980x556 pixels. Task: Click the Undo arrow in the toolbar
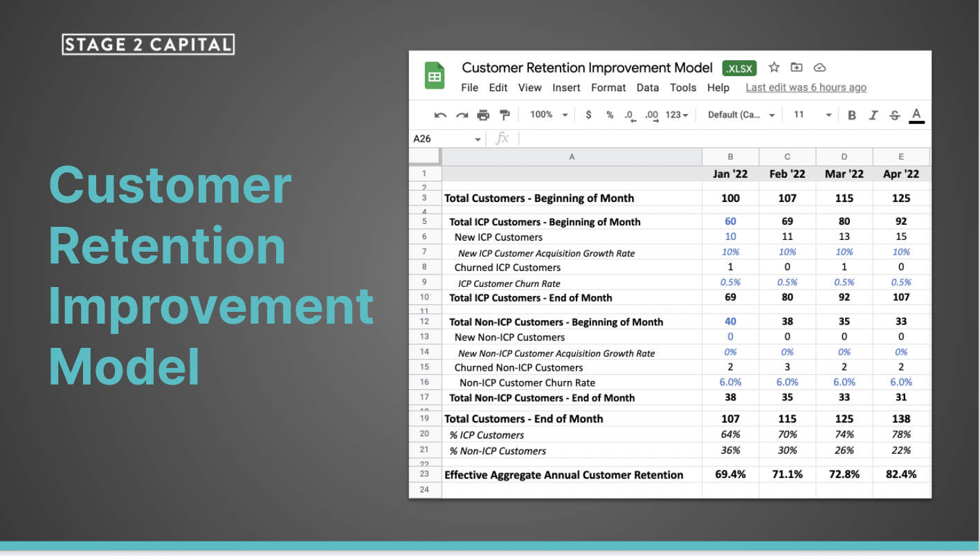pyautogui.click(x=440, y=115)
